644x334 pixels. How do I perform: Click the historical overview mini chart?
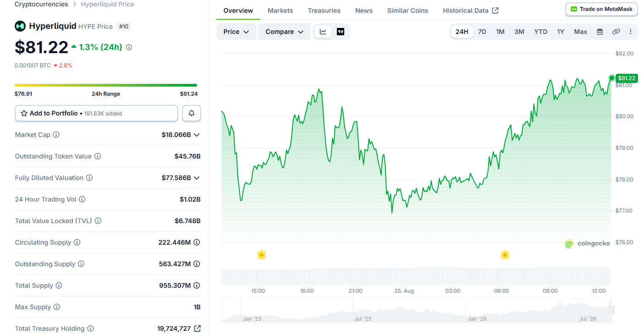[416, 310]
